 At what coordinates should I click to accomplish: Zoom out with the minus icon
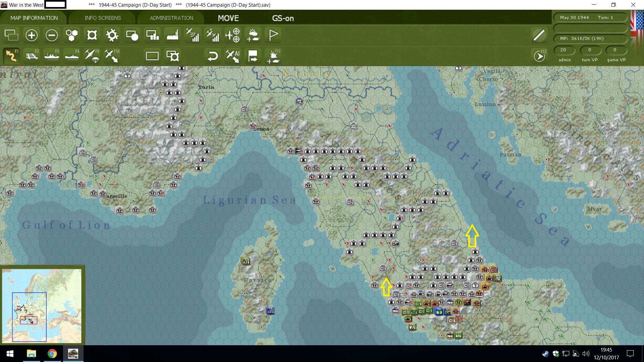pyautogui.click(x=52, y=35)
